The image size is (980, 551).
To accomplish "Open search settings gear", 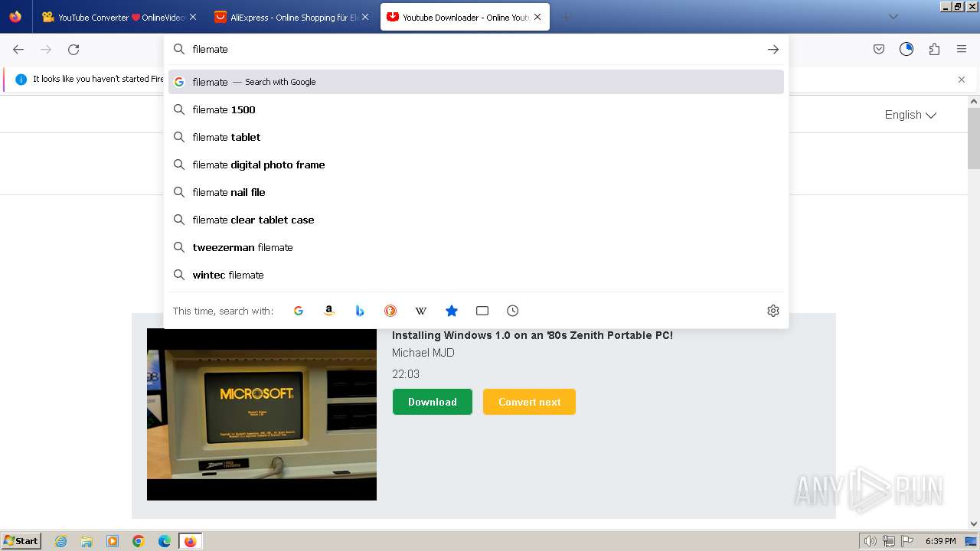I will (x=773, y=311).
